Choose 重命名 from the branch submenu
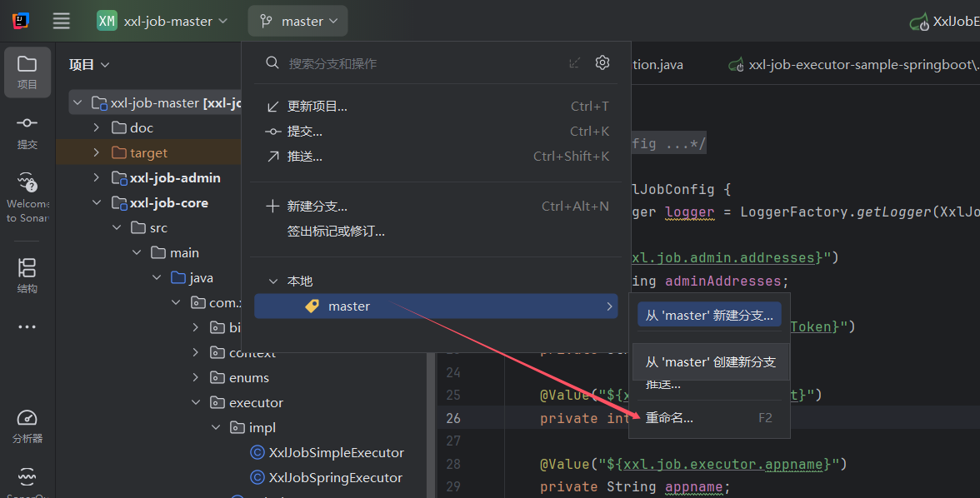 [x=669, y=418]
